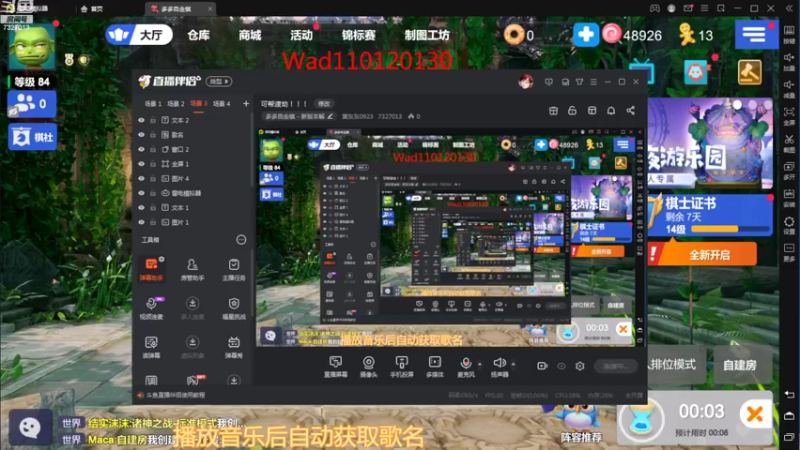Click the 全屏 fullscreen icon on emulator sidebar
This screenshot has height=450, width=800.
pyautogui.click(x=789, y=114)
